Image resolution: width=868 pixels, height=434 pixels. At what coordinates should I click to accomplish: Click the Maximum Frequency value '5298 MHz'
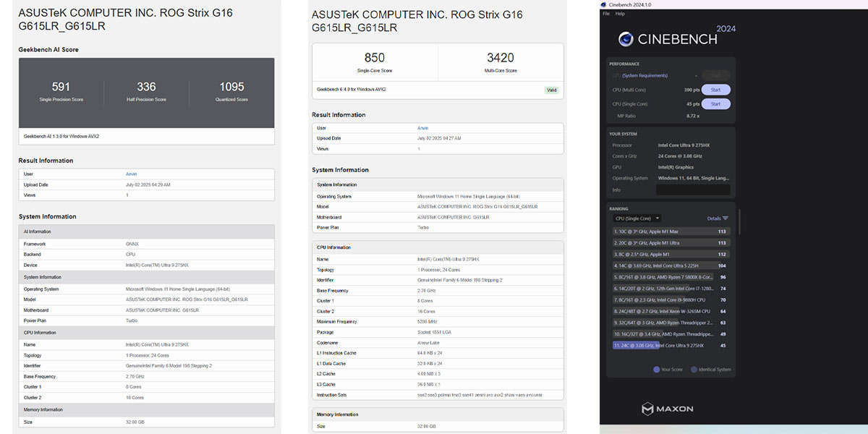427,322
